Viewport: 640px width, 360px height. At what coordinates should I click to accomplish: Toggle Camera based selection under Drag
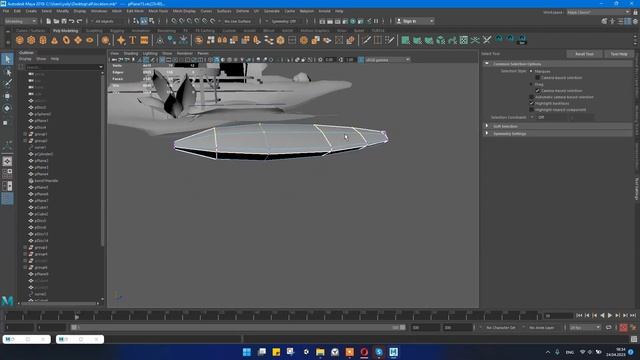[538, 91]
